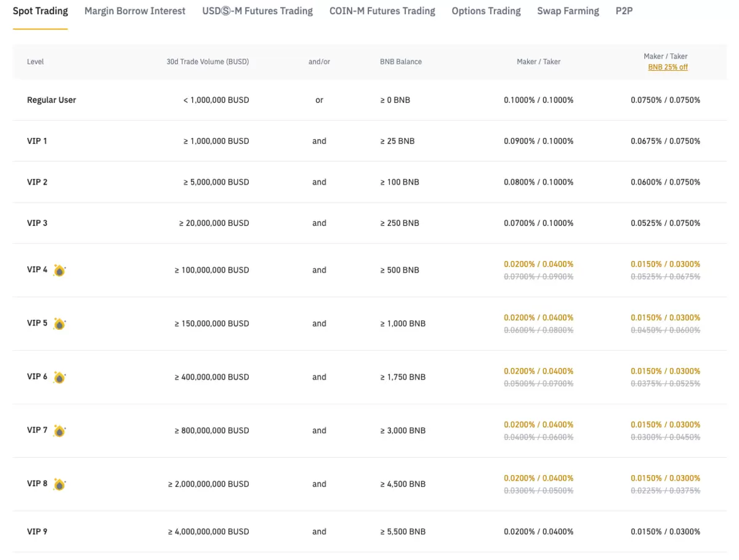Click the '≥ 100 BNB' balance cell
Image resolution: width=739 pixels, height=560 pixels.
coord(400,182)
